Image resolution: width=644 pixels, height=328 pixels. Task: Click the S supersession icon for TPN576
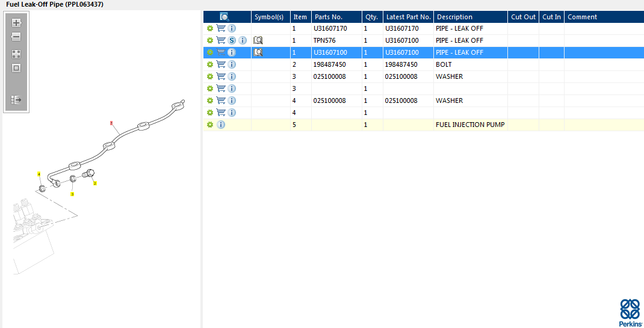[x=232, y=40]
